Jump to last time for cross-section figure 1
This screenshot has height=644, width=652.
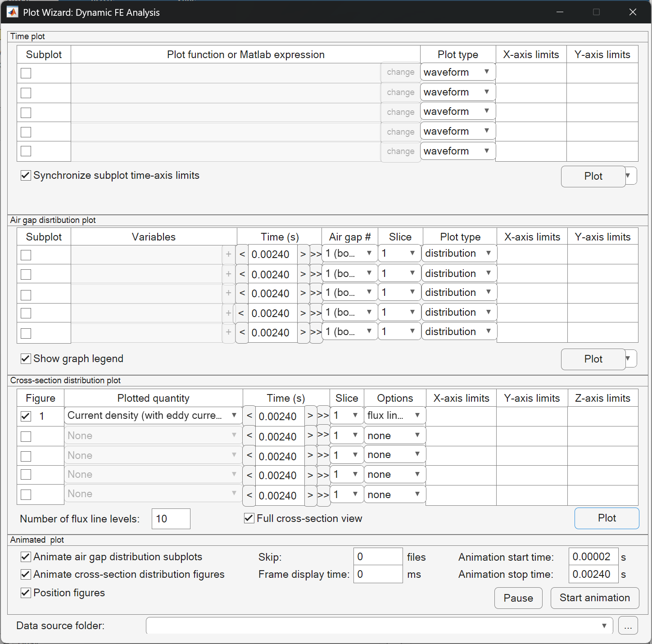pos(323,416)
